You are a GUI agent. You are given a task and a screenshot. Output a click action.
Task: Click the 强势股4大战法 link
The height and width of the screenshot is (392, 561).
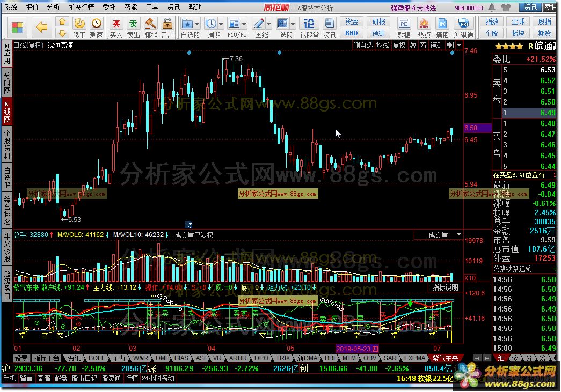413,8
